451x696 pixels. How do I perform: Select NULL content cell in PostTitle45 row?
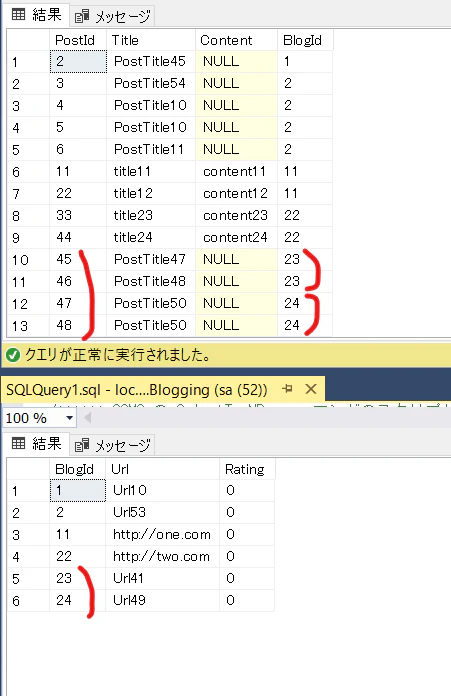pyautogui.click(x=236, y=61)
